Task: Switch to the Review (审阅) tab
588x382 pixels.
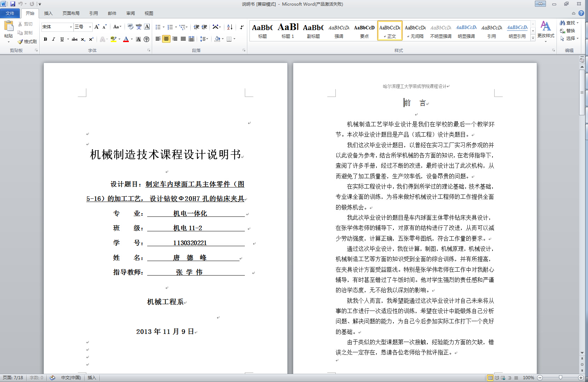Action: click(131, 13)
